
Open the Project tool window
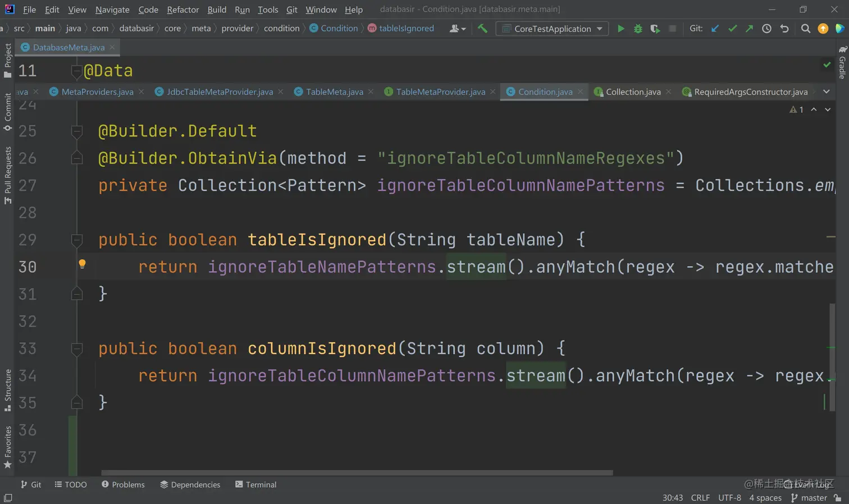click(7, 61)
